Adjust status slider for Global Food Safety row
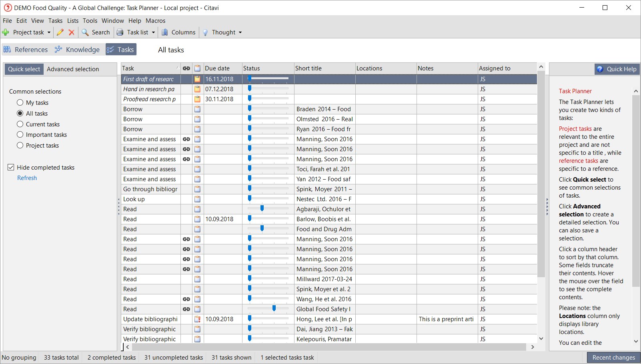641x364 pixels. pyautogui.click(x=274, y=308)
